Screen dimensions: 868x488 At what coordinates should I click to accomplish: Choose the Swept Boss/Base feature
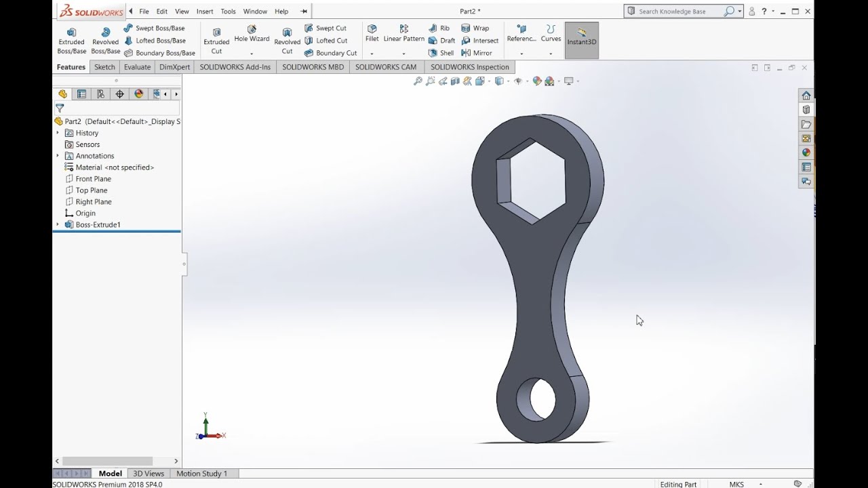[154, 28]
